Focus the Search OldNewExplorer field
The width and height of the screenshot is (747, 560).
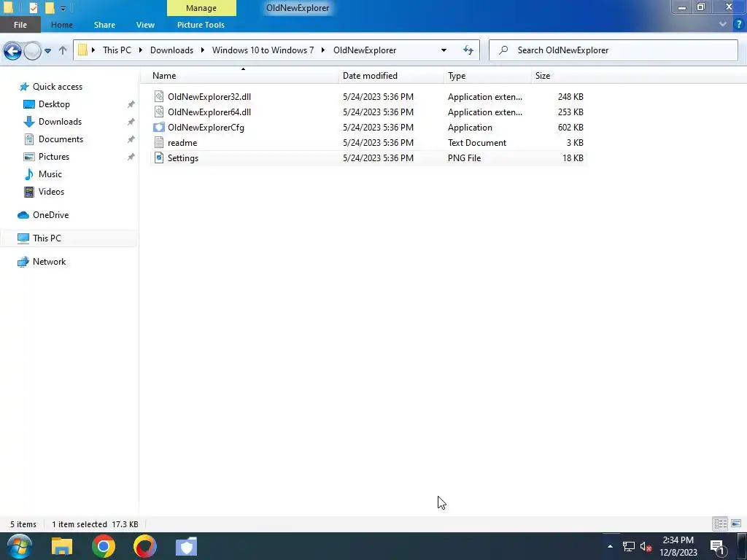coord(613,50)
